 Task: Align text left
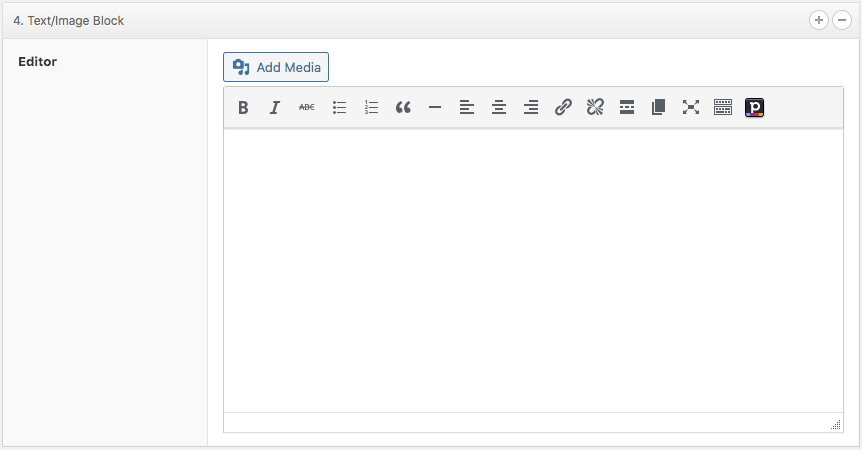click(467, 107)
